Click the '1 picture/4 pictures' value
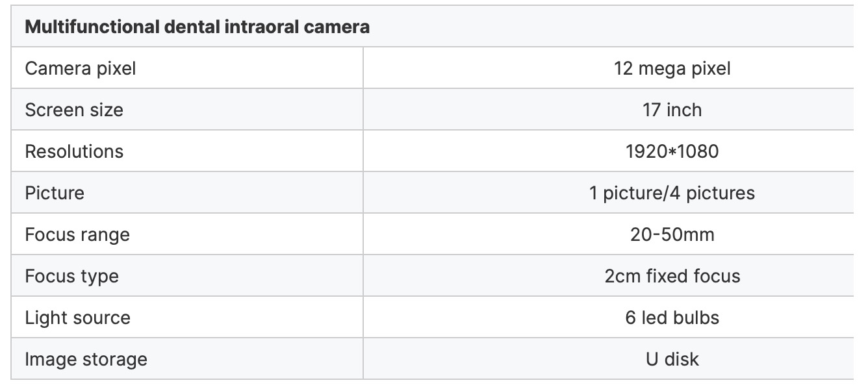Image resolution: width=868 pixels, height=387 pixels. (x=672, y=193)
